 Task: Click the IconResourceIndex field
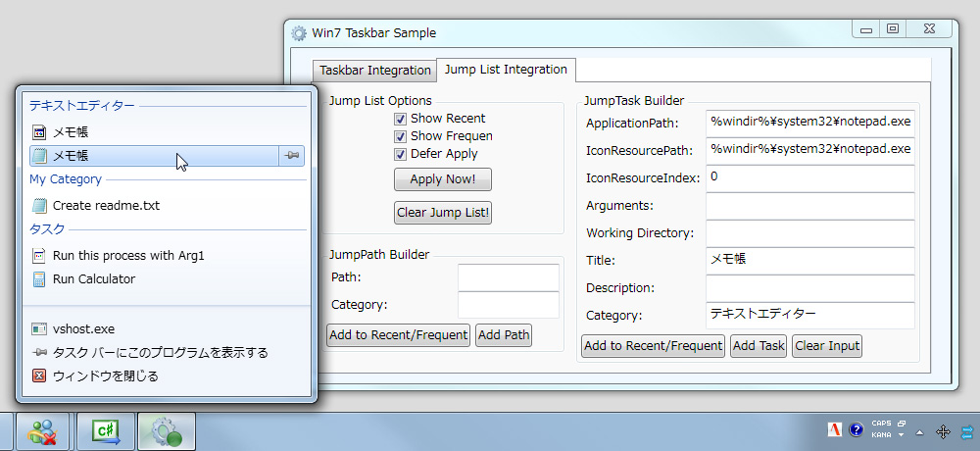(810, 178)
